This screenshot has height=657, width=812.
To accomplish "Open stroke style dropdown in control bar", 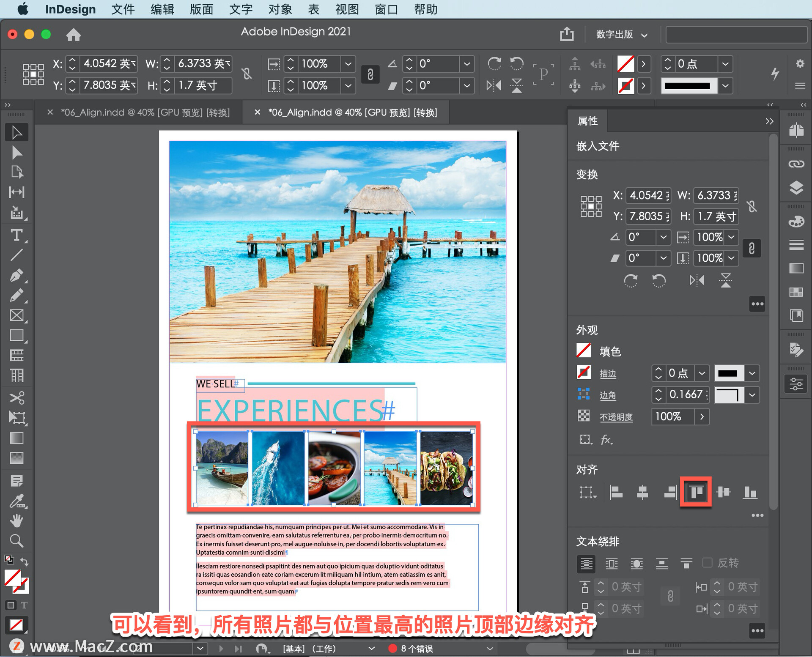I will [725, 85].
